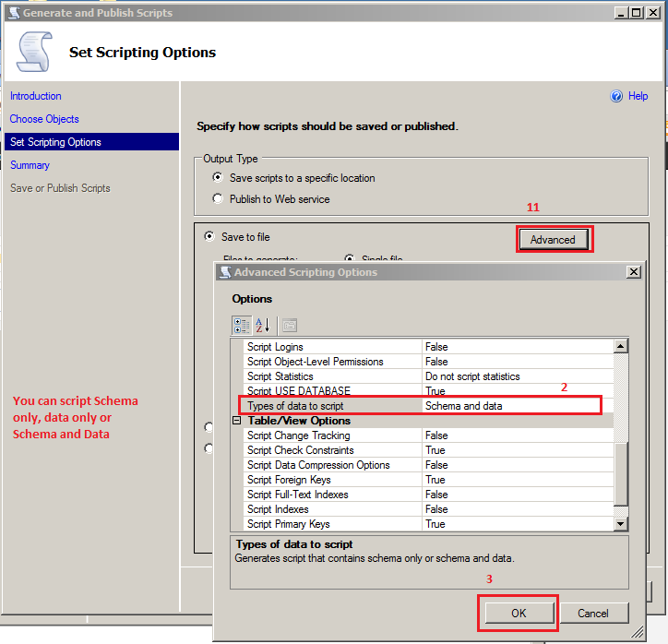This screenshot has width=668, height=644.
Task: Click the dialog resize grip corner
Action: pos(638,633)
